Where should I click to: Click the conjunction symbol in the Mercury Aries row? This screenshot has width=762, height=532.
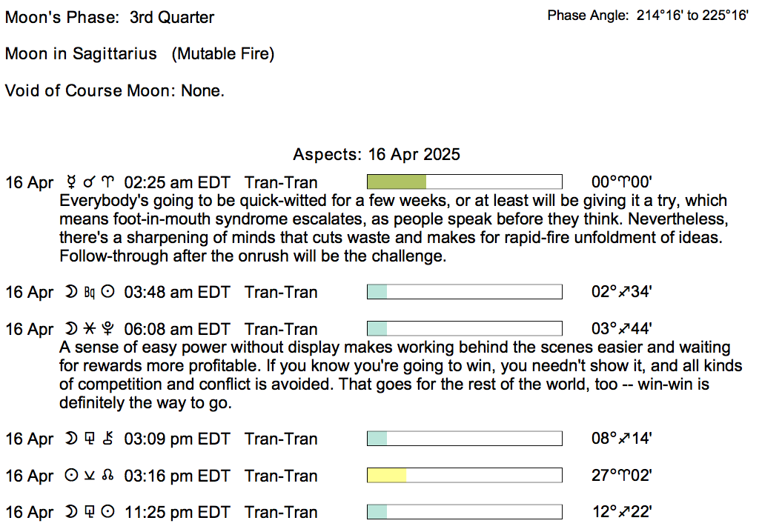click(x=90, y=182)
